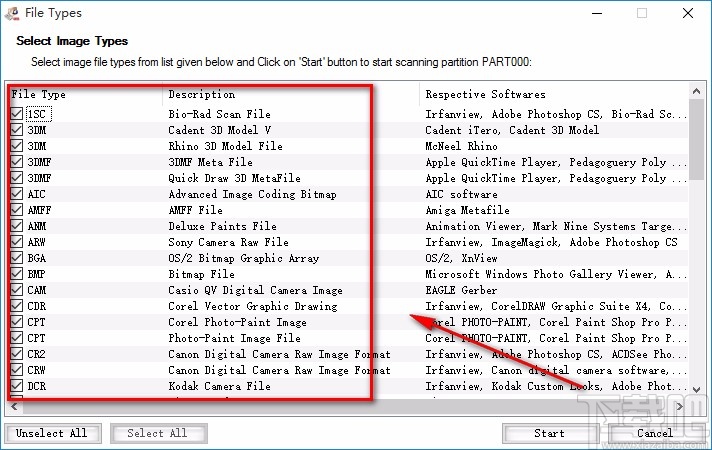
Task: Uncheck the CRW file type checkbox
Action: [17, 370]
